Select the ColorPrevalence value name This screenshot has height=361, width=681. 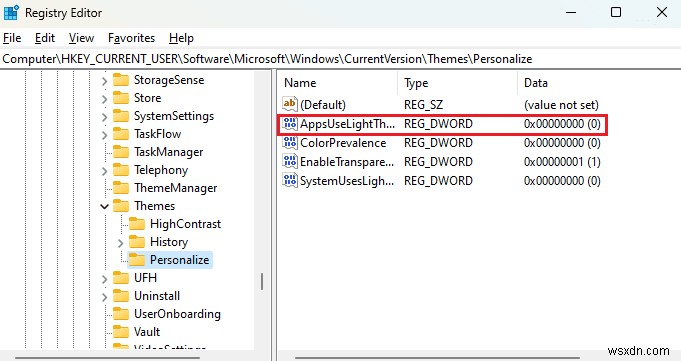[x=343, y=143]
